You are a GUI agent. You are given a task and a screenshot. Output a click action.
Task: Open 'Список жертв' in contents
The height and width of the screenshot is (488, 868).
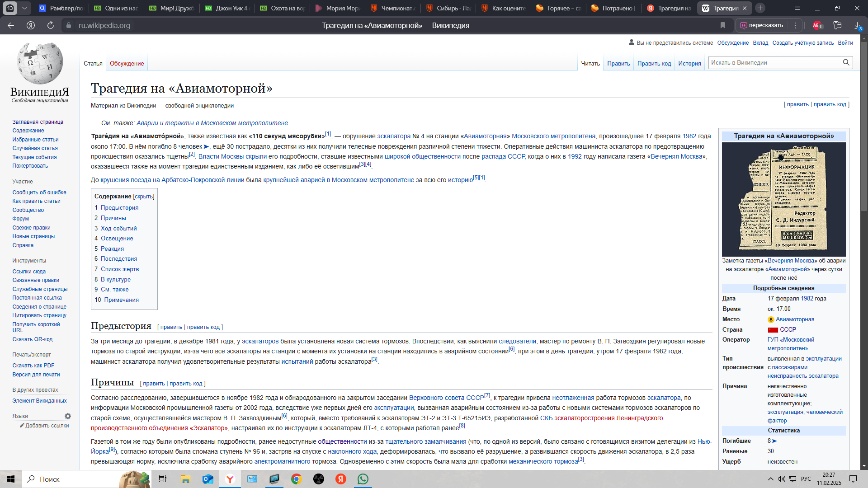pos(120,269)
